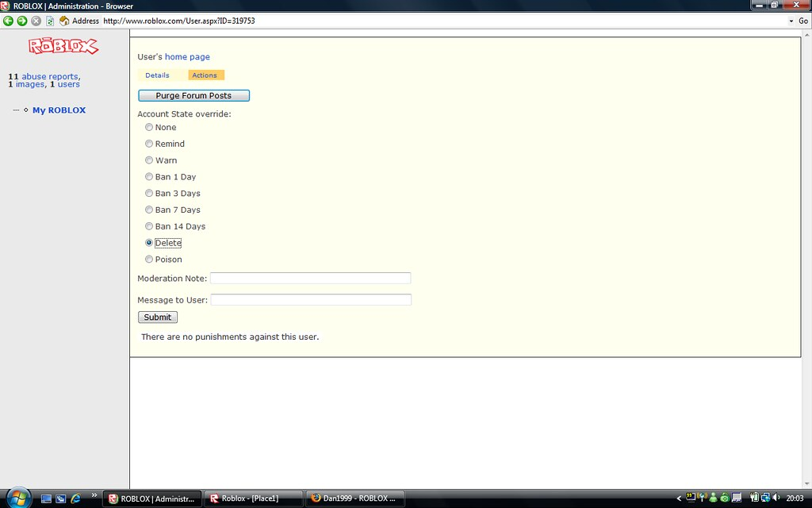Expand hidden system tray icons arrow

coord(679,498)
